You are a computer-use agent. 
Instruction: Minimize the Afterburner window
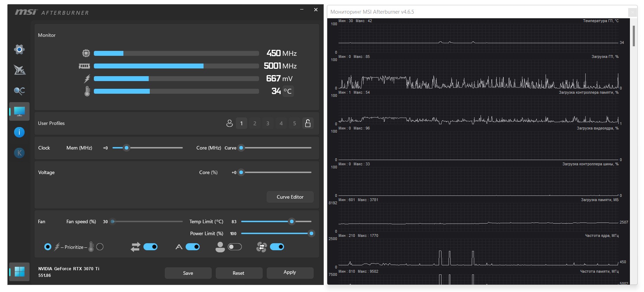point(302,9)
